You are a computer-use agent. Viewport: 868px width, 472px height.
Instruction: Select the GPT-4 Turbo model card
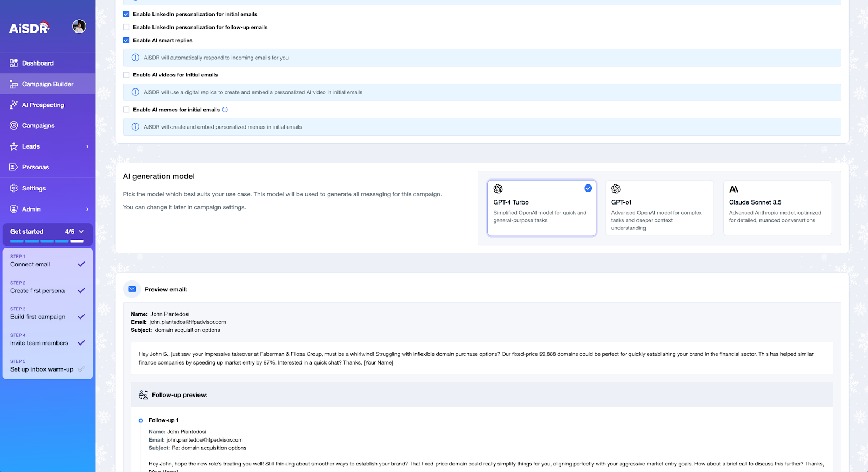pos(541,208)
